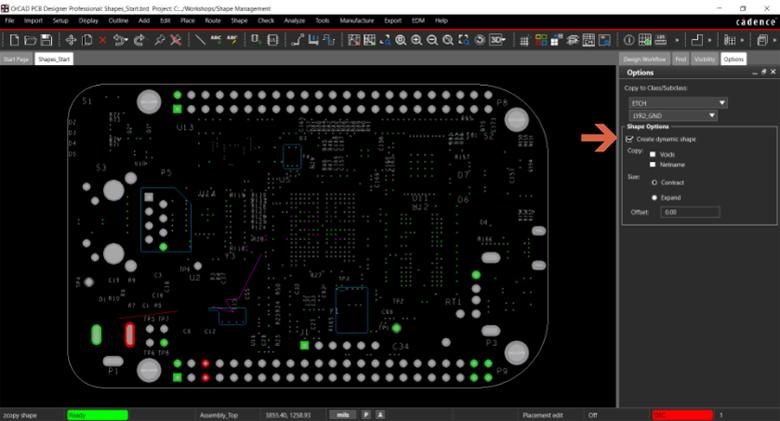Click the Place component icon
This screenshot has width=780, height=421.
click(x=256, y=40)
